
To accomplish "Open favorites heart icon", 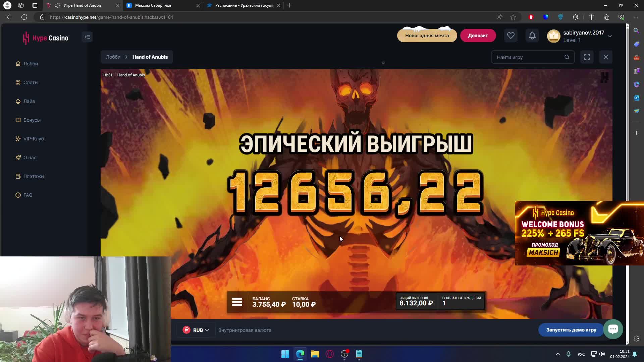I will (x=511, y=36).
